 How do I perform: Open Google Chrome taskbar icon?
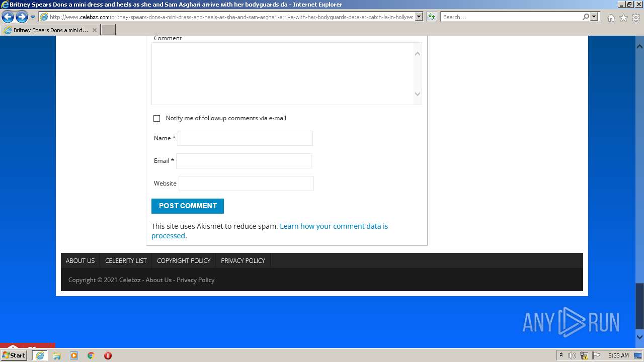(x=91, y=355)
